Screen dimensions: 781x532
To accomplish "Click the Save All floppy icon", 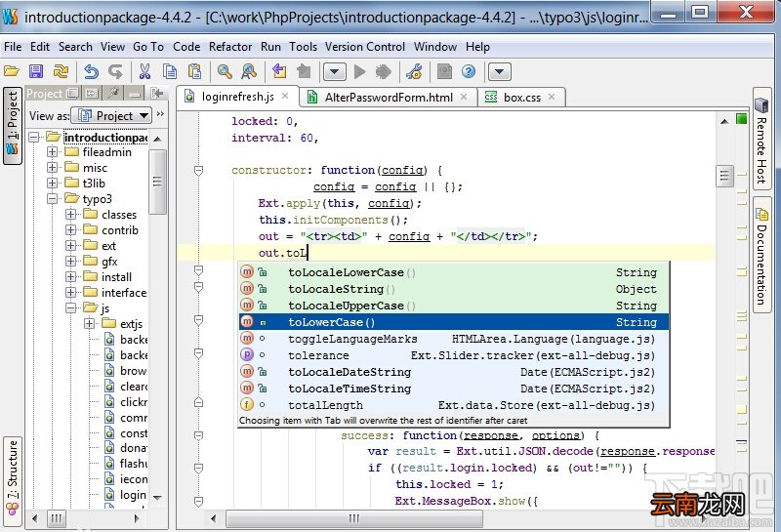I will 36,71.
